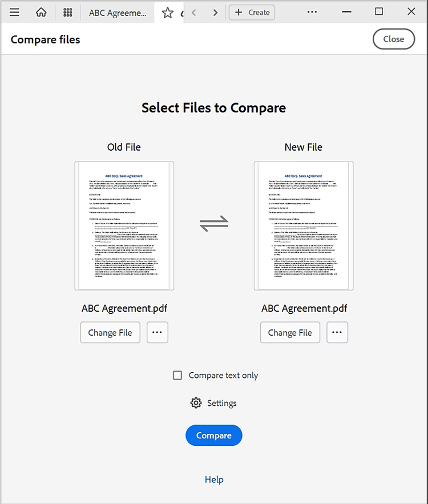Open the apps grid icon
Screen dimensions: 428x504
tap(67, 12)
